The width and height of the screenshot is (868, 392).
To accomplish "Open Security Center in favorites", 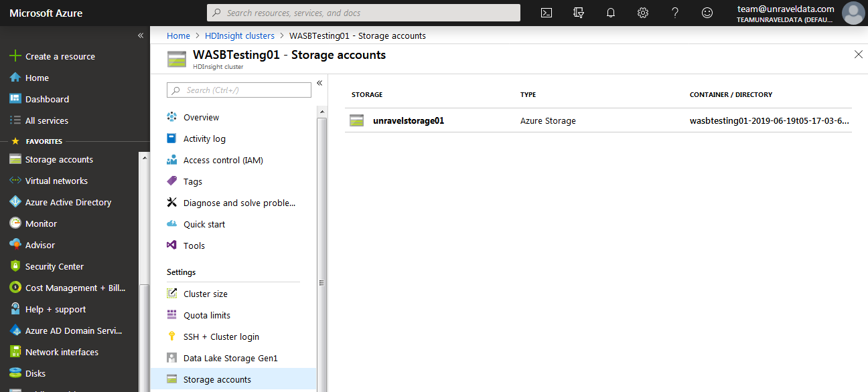I will click(x=54, y=266).
